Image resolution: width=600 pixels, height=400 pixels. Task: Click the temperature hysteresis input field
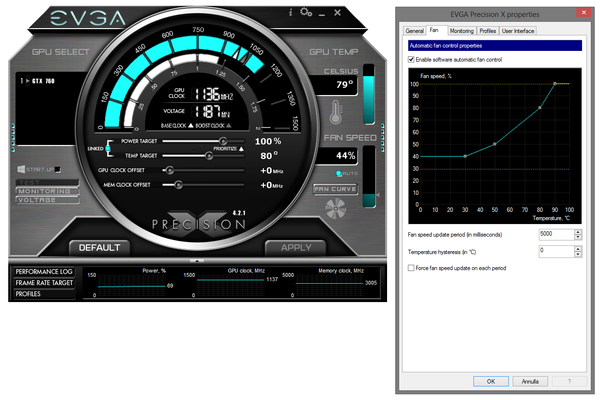(x=556, y=251)
